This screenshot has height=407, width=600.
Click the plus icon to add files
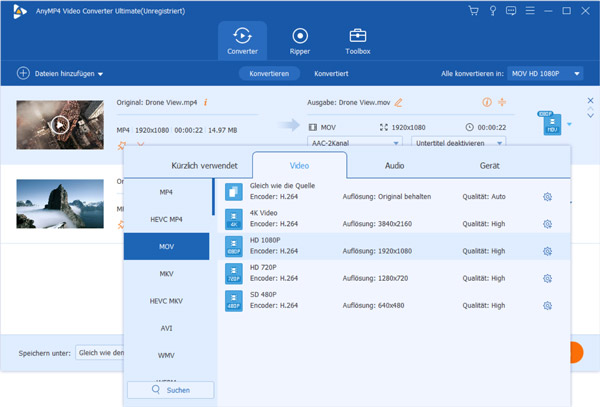23,73
